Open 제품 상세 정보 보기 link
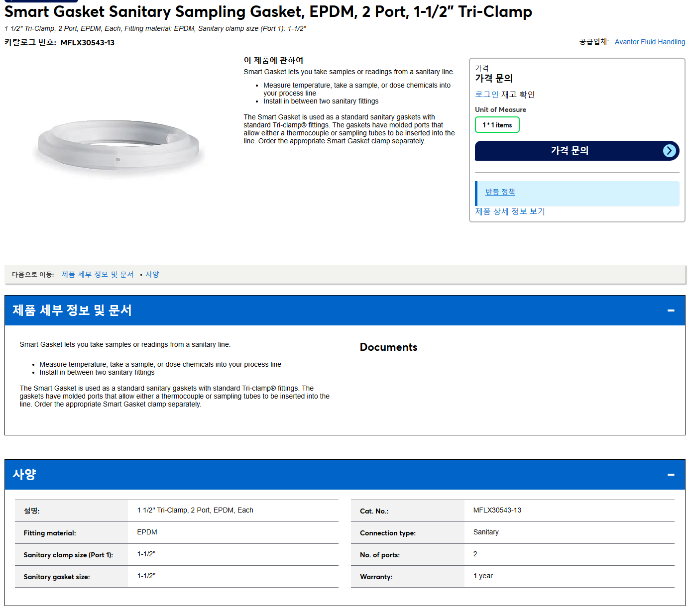 tap(510, 211)
